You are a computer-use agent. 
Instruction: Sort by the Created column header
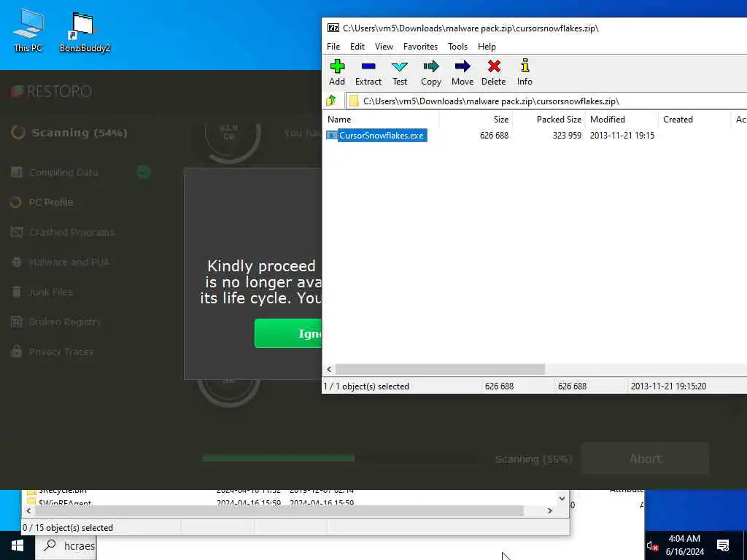coord(694,120)
